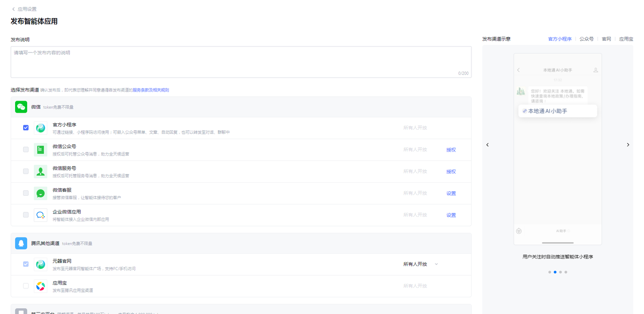Switch preview to 官网 tab
This screenshot has height=314, width=644.
click(606, 39)
